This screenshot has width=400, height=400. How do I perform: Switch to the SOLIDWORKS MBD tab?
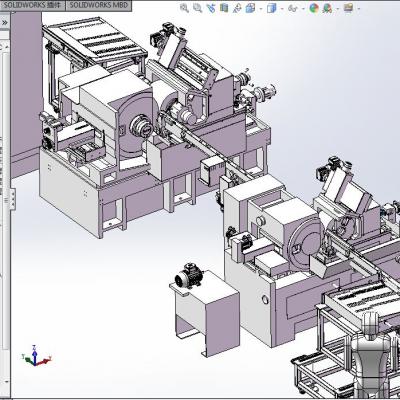point(99,5)
